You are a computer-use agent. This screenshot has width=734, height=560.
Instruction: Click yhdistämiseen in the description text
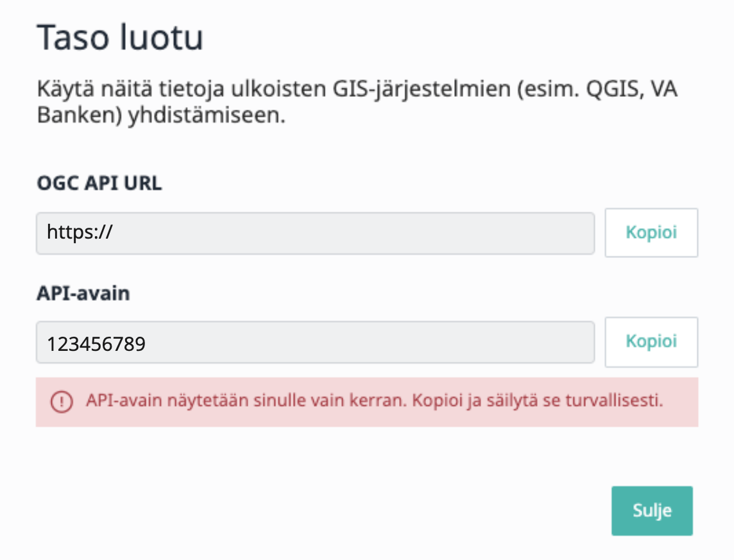tap(207, 115)
